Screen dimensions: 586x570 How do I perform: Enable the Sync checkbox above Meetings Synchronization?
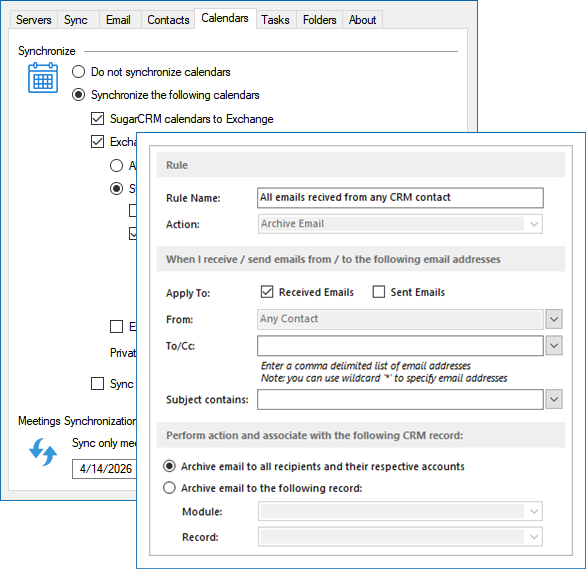98,384
